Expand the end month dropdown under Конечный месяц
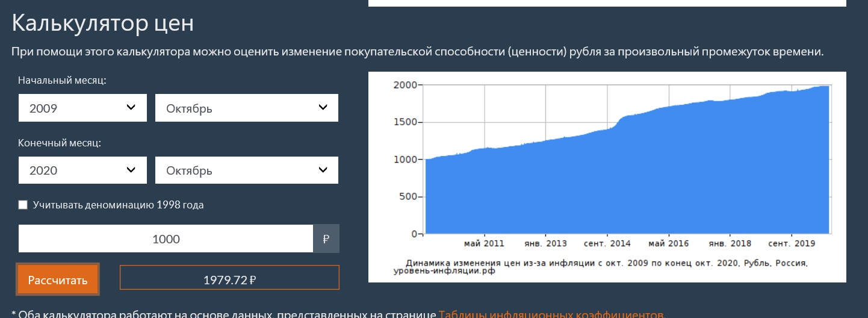Screen dimensions: 868x318 pyautogui.click(x=246, y=170)
